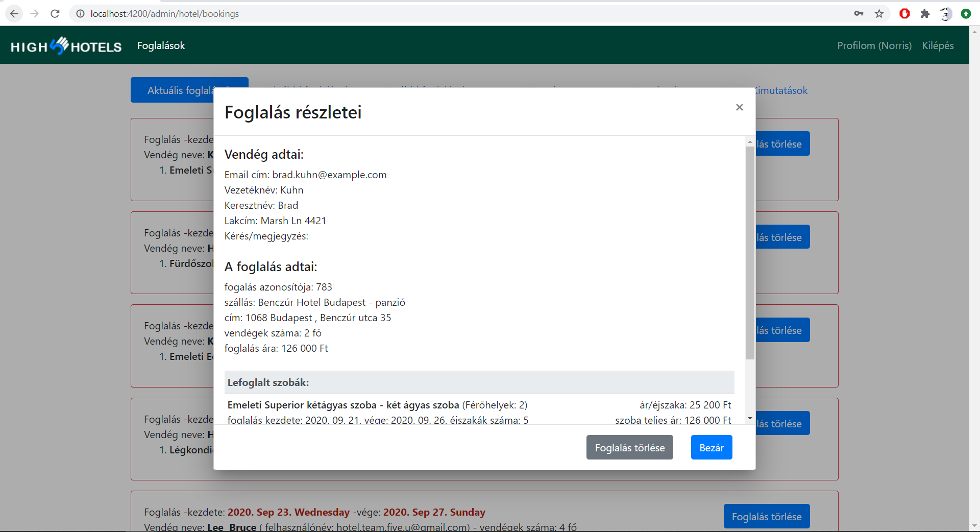Viewport: 980px width, 532px height.
Task: Click the red Opera extension icon
Action: 904,14
